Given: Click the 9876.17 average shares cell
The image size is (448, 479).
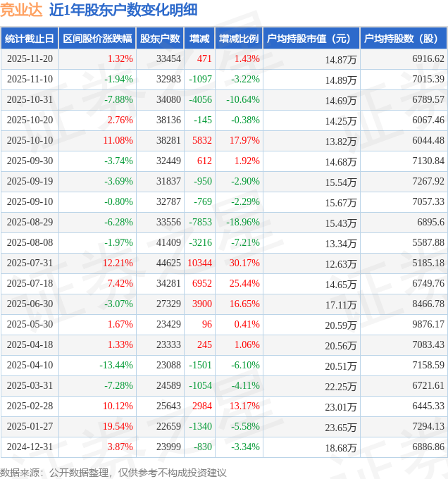Looking at the screenshot, I should [x=427, y=324].
